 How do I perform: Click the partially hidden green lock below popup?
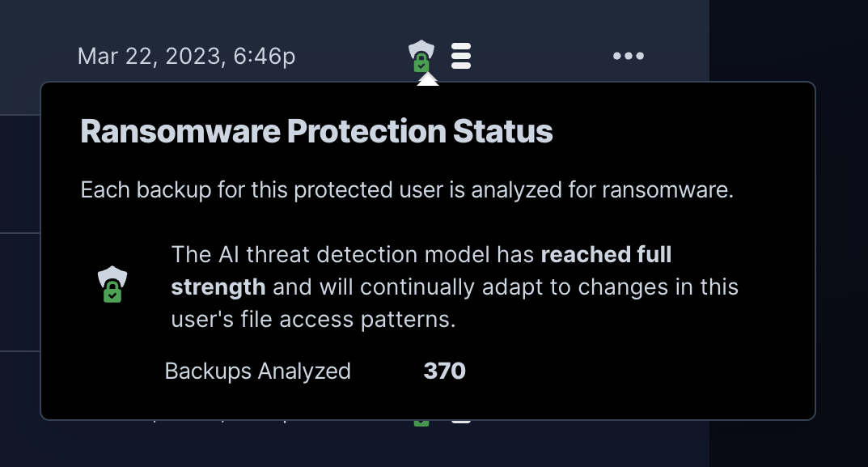421,423
